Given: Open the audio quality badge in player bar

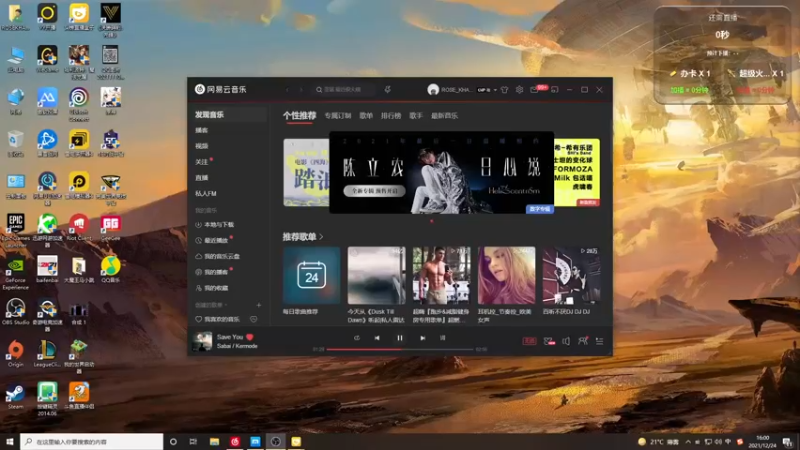Looking at the screenshot, I should [x=529, y=341].
